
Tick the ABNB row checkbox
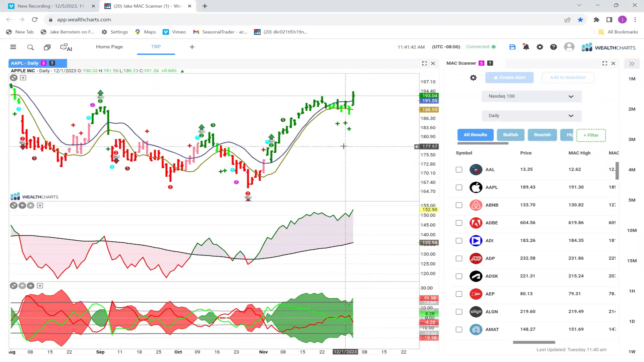coord(459,205)
